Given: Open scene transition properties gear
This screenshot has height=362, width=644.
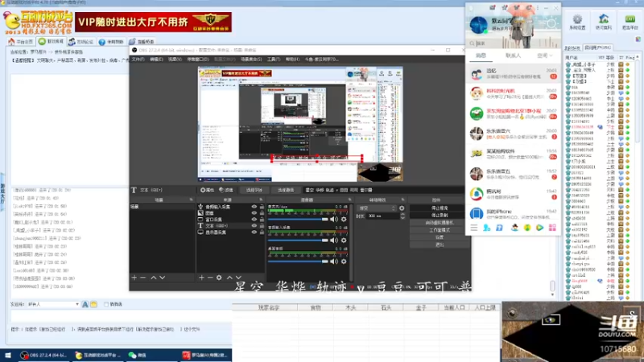Looking at the screenshot, I should [x=402, y=208].
